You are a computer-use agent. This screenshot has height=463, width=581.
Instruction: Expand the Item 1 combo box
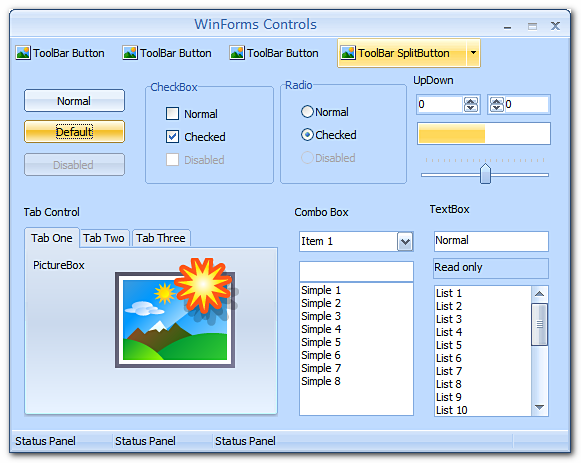click(x=405, y=242)
